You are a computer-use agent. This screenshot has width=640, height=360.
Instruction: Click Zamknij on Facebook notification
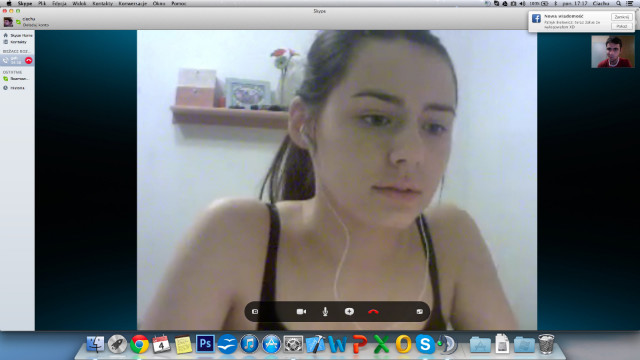622,17
